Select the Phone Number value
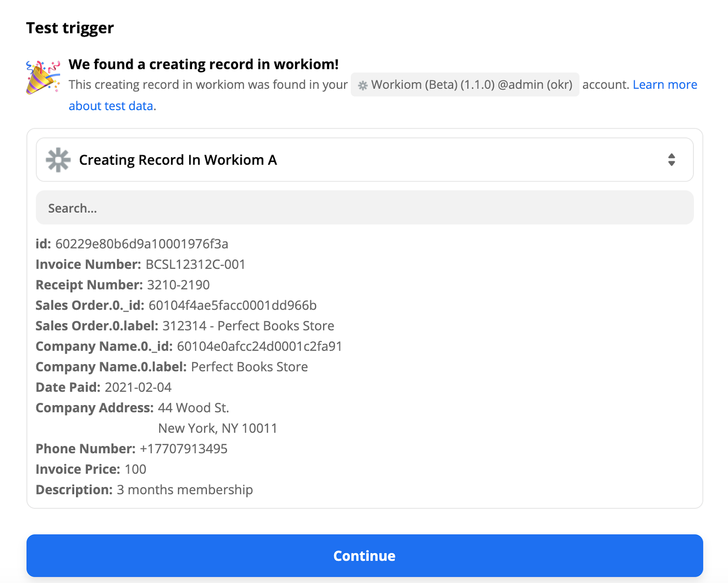 tap(183, 449)
